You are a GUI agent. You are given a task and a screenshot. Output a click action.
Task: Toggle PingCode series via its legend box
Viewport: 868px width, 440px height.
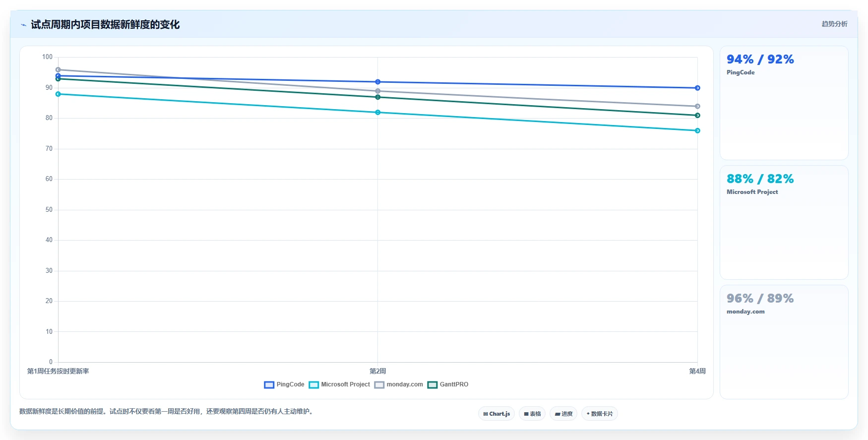284,385
